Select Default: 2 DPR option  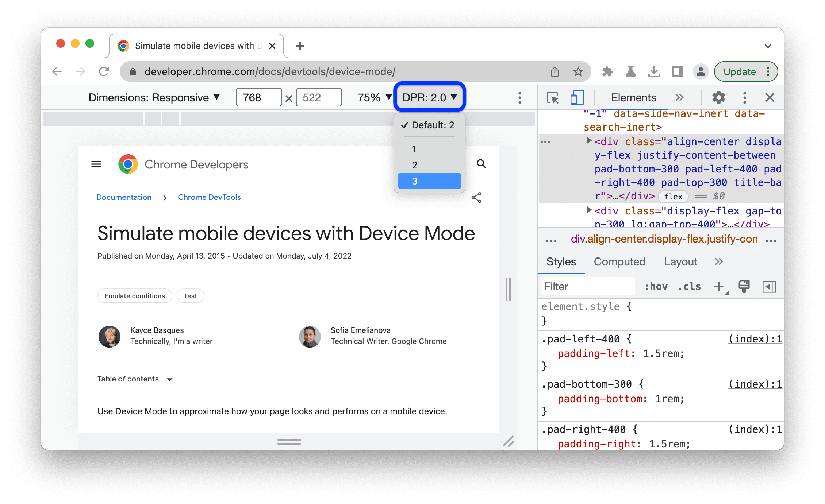click(431, 125)
